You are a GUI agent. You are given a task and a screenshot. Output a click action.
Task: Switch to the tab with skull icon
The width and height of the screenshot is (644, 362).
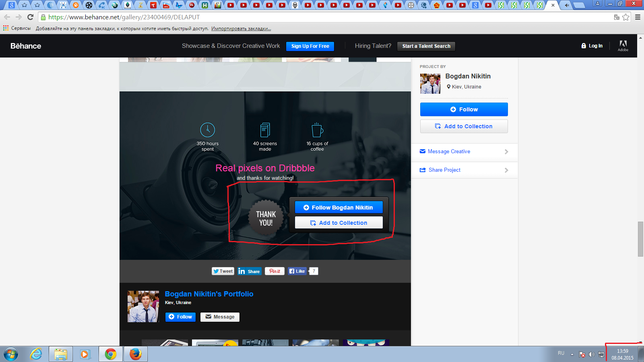(295, 5)
